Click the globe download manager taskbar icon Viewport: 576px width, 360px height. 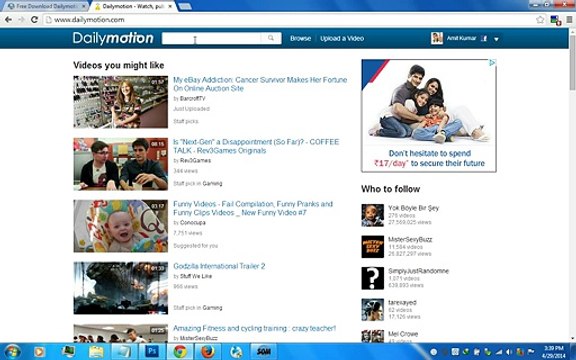click(236, 352)
